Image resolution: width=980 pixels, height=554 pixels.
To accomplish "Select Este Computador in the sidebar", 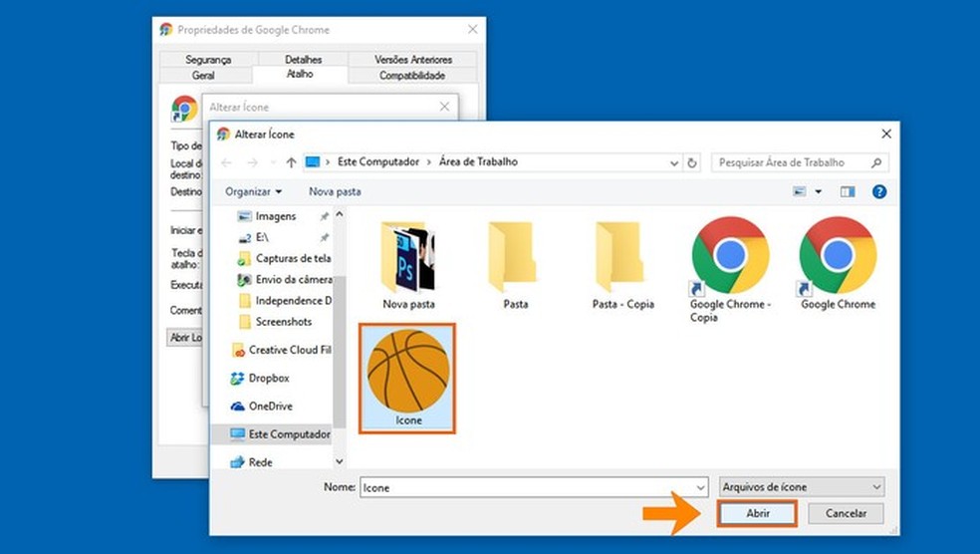I will tap(279, 434).
